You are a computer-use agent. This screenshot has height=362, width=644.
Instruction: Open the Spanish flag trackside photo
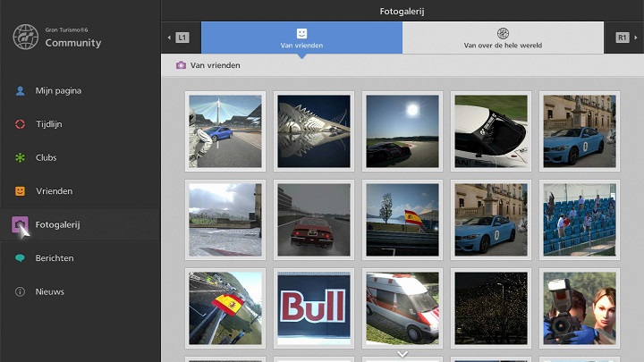tap(402, 219)
